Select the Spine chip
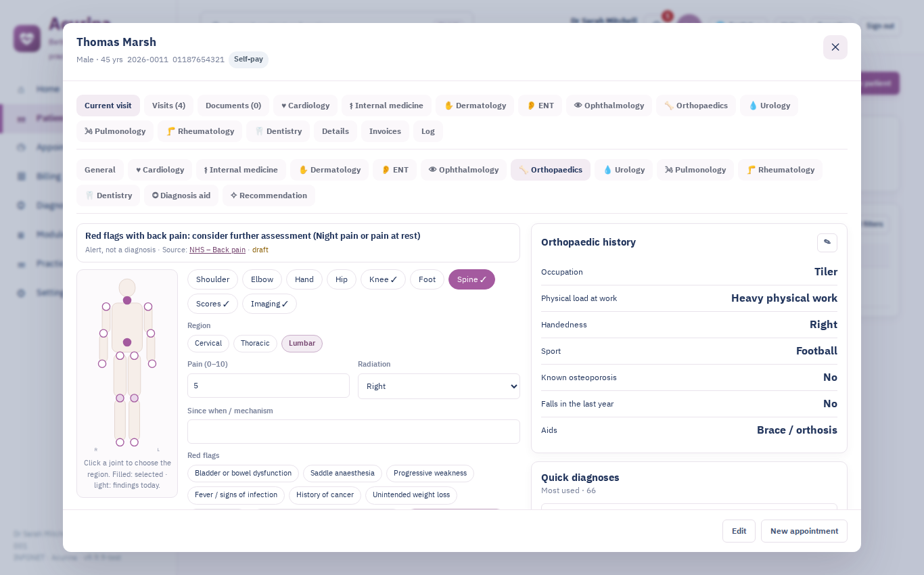Screen dimensions: 924x575 click(471, 279)
